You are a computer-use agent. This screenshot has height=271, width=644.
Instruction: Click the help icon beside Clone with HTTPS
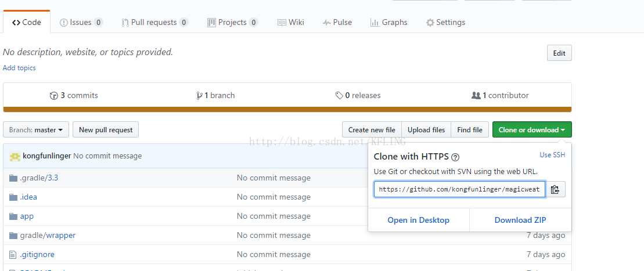coord(455,157)
